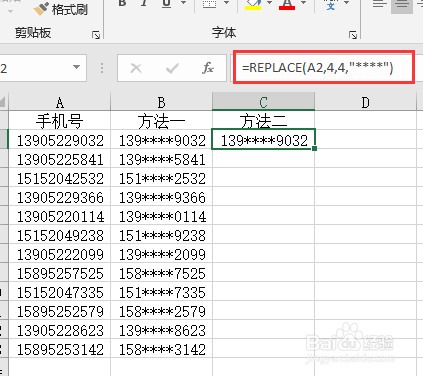The width and height of the screenshot is (423, 376).
Task: Open the Insert Function fx dialog
Action: click(208, 68)
